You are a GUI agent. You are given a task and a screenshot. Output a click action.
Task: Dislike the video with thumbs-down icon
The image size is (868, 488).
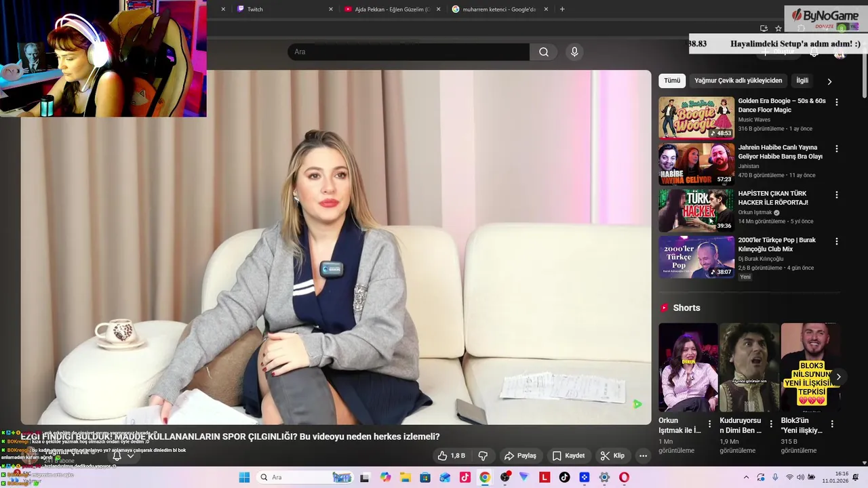click(x=483, y=455)
